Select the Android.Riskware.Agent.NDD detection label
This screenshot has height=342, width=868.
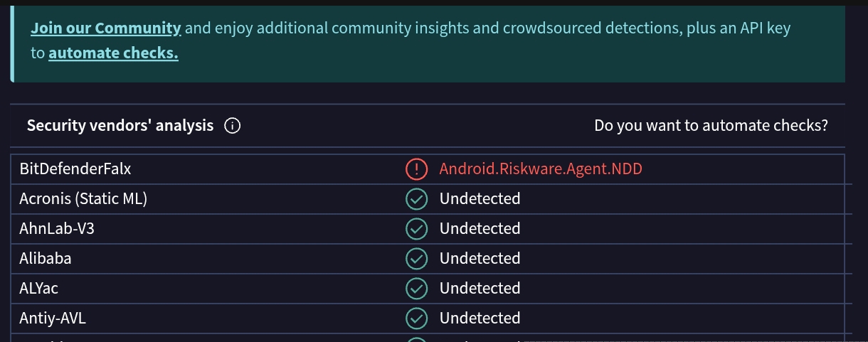point(541,169)
